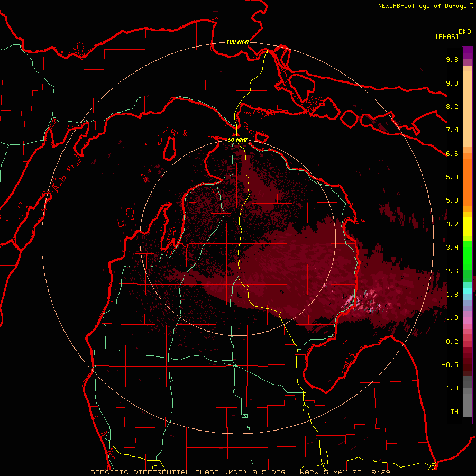Click the DKD label above the color scale
The image size is (476, 476).
[x=465, y=32]
